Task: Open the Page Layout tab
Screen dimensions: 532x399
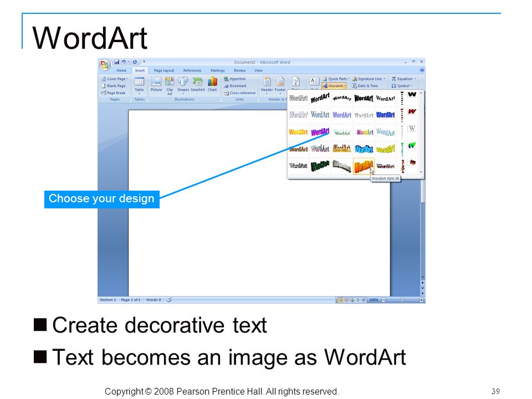Action: [164, 70]
